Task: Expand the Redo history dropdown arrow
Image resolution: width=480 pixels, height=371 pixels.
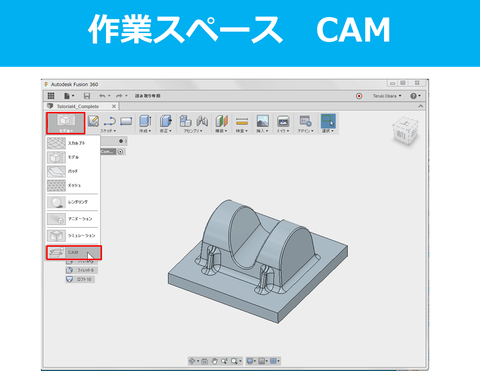Action: click(126, 96)
